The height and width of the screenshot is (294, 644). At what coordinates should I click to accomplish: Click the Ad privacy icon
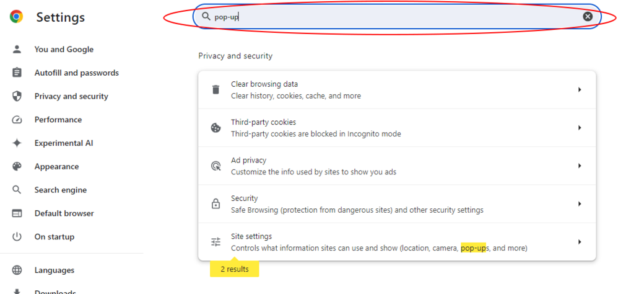point(215,166)
